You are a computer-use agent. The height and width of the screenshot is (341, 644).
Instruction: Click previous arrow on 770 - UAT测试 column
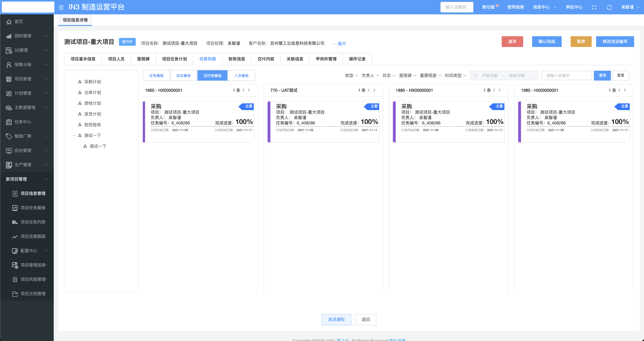tap(369, 90)
